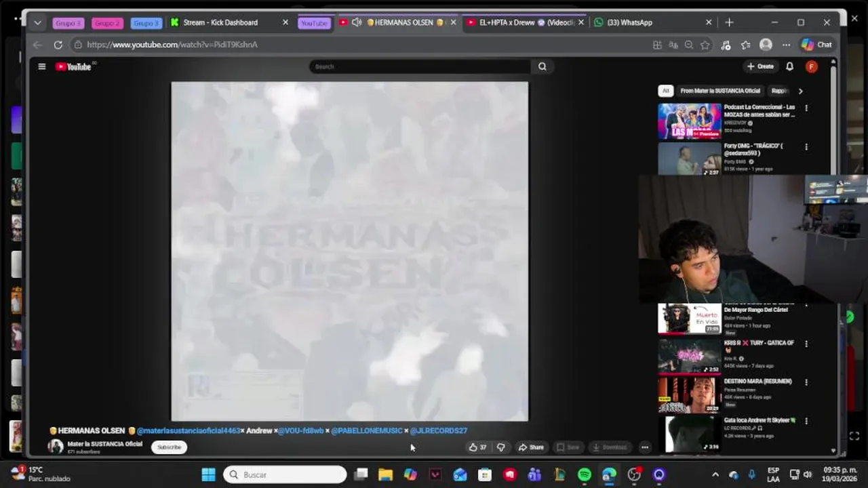868x488 pixels.
Task: Open the Windows Start menu
Action: pos(208,474)
